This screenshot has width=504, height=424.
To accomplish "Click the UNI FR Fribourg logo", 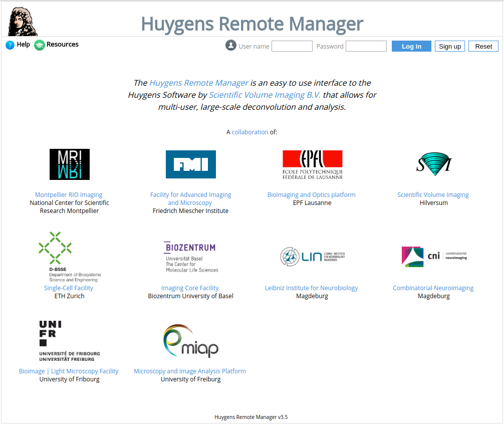I will (x=70, y=341).
